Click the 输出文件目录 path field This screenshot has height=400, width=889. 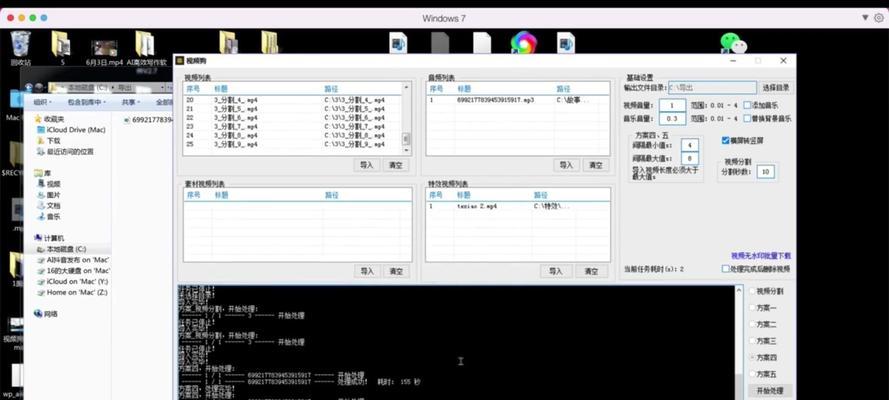pyautogui.click(x=712, y=88)
